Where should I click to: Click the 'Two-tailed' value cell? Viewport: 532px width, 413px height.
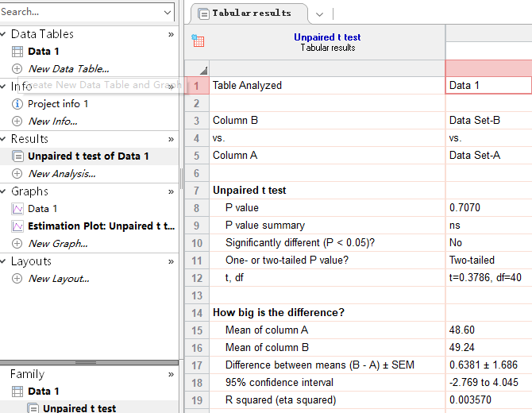489,261
